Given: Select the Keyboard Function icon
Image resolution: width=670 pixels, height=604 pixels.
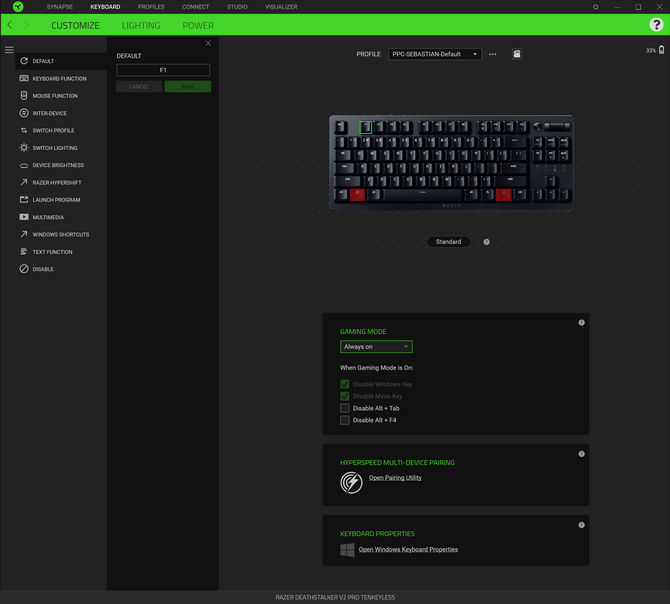Looking at the screenshot, I should coord(24,78).
